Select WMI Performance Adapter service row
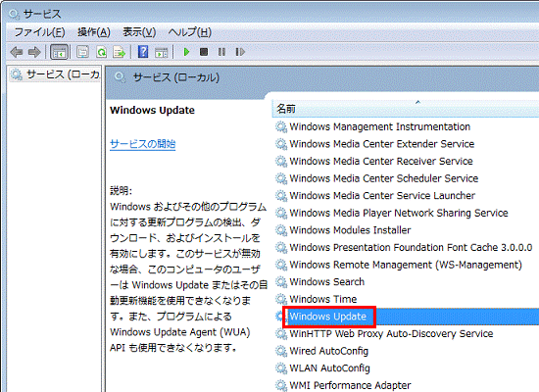The height and width of the screenshot is (392, 539). point(407,385)
